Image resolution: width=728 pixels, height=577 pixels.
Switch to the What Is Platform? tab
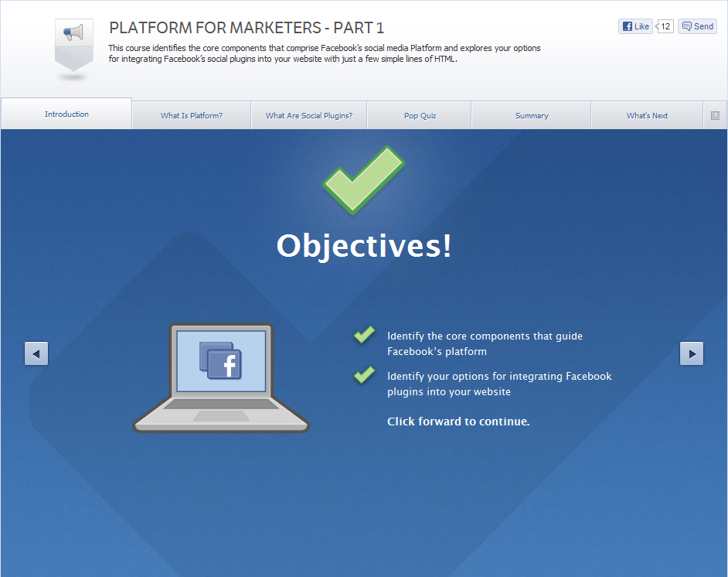(x=192, y=116)
